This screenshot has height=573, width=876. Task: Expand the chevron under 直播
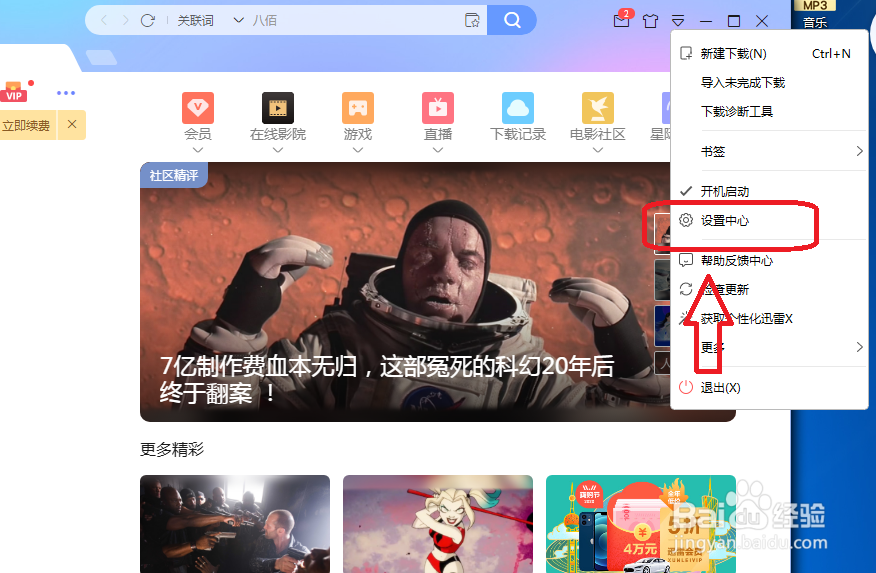click(437, 150)
